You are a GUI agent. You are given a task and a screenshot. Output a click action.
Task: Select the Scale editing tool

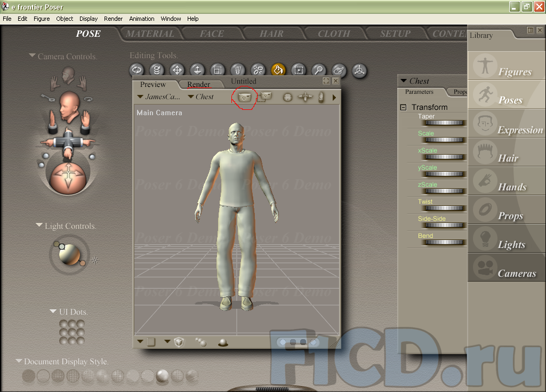(x=218, y=70)
